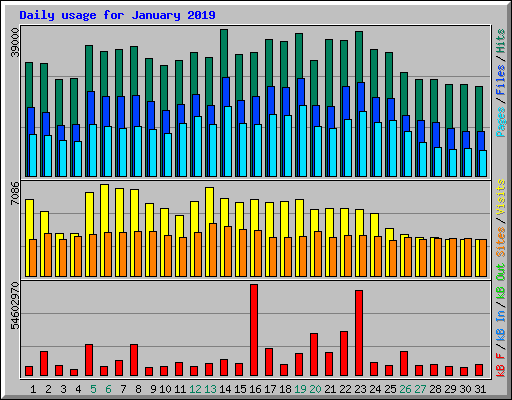Select the green Hits bar for day 14

pos(224,53)
